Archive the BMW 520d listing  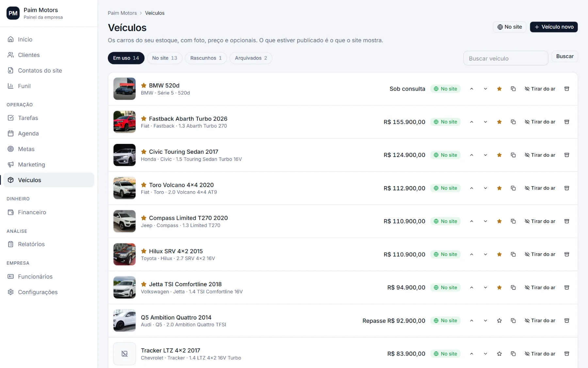567,89
